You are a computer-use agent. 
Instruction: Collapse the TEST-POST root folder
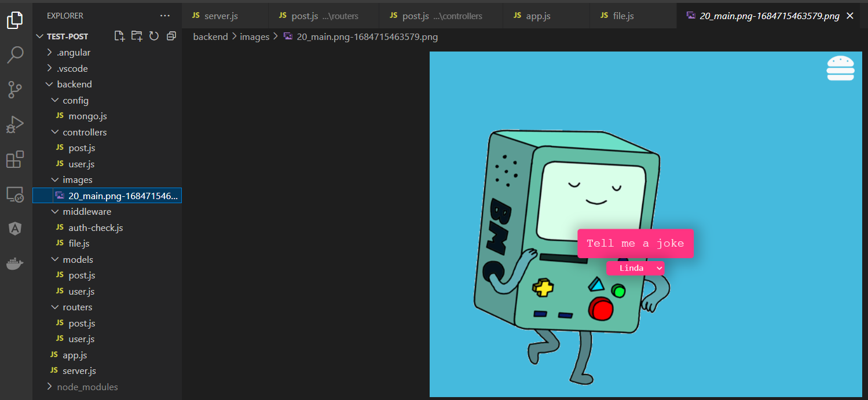39,36
